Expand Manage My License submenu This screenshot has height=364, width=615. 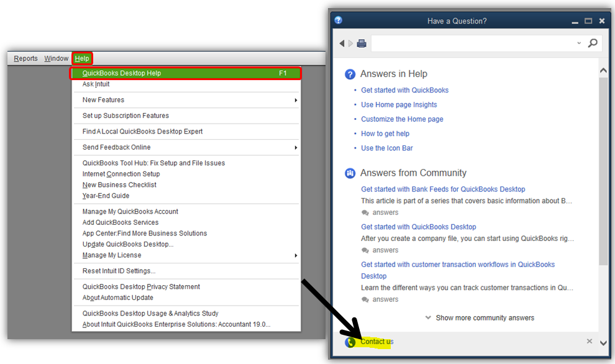[x=186, y=255]
